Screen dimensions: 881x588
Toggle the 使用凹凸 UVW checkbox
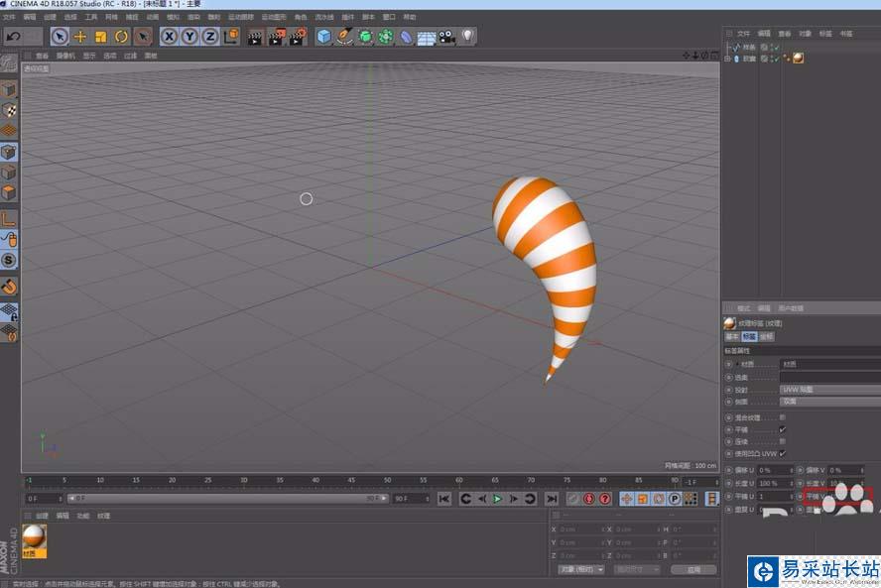point(783,453)
